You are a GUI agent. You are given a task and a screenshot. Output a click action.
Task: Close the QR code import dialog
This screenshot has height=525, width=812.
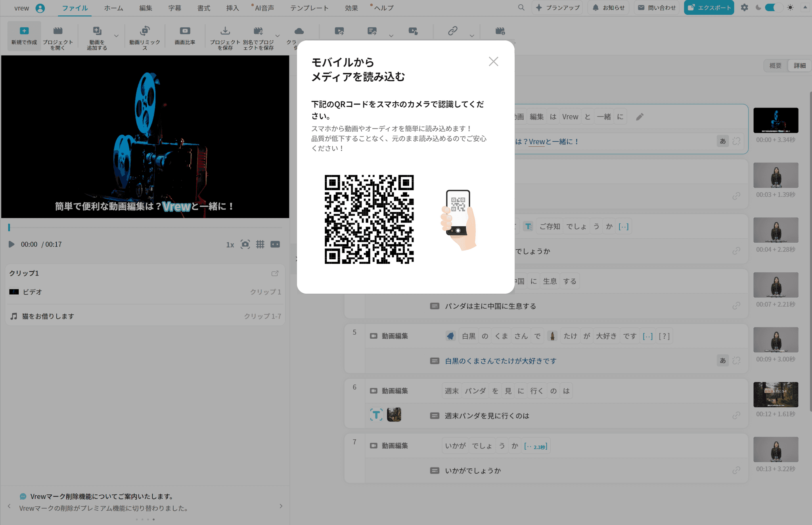point(493,61)
